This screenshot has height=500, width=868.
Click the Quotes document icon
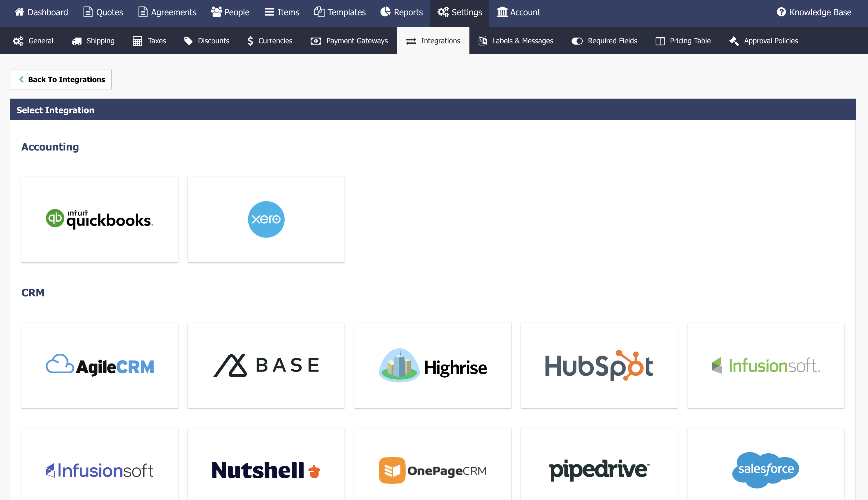pyautogui.click(x=88, y=12)
